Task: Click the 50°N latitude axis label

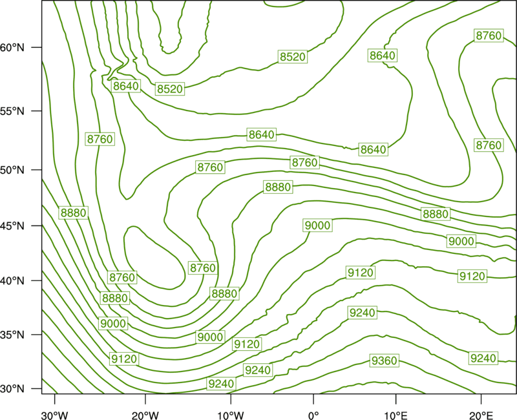Action: pos(12,170)
